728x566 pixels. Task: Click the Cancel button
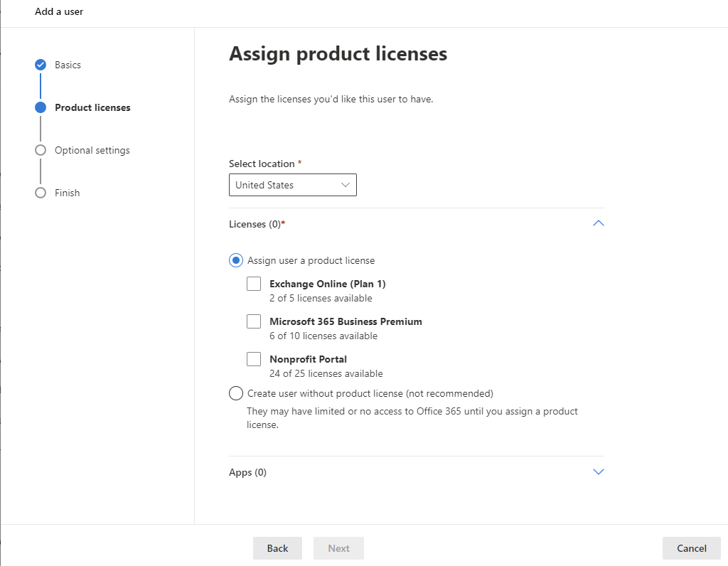tap(691, 548)
